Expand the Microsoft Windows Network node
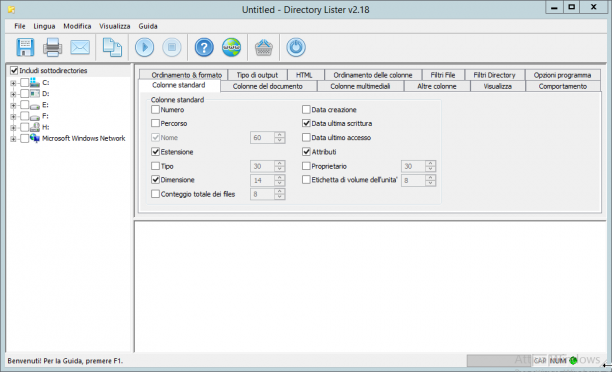This screenshot has width=612, height=372. [13, 139]
